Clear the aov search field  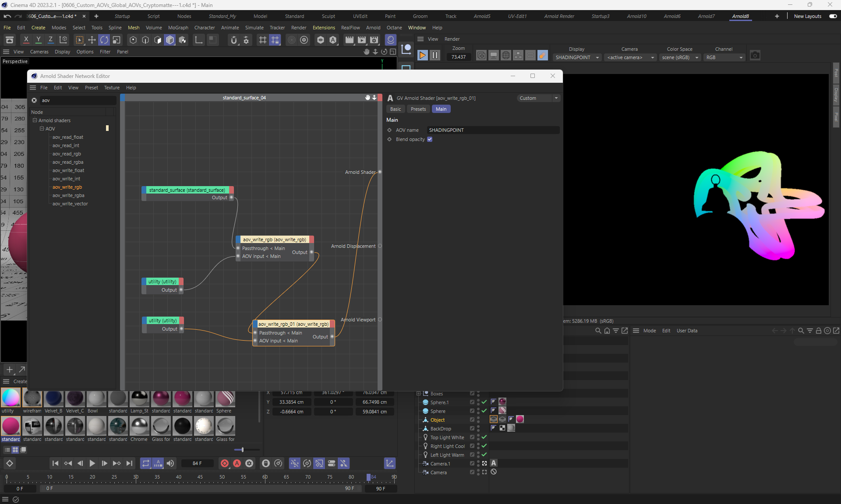[x=34, y=100]
